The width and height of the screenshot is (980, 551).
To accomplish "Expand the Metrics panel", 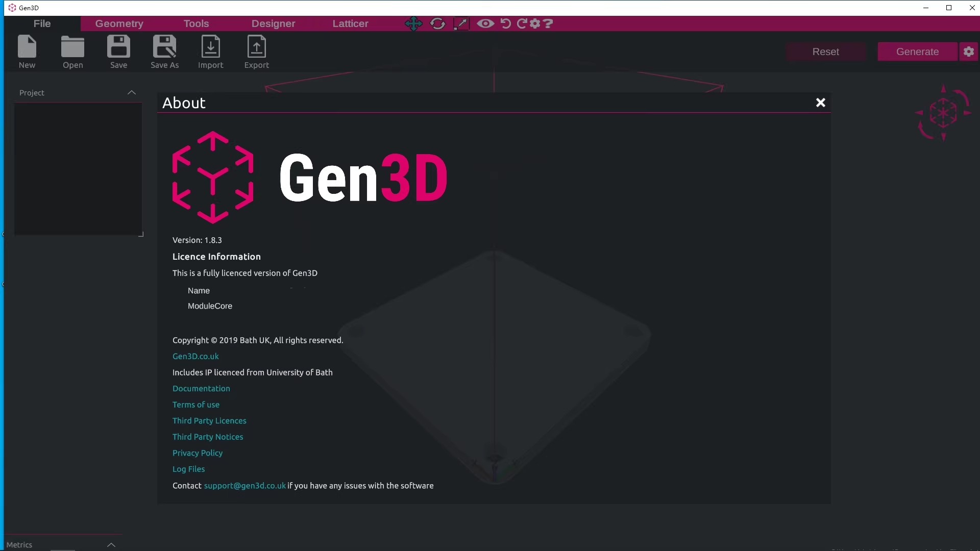I will [111, 545].
